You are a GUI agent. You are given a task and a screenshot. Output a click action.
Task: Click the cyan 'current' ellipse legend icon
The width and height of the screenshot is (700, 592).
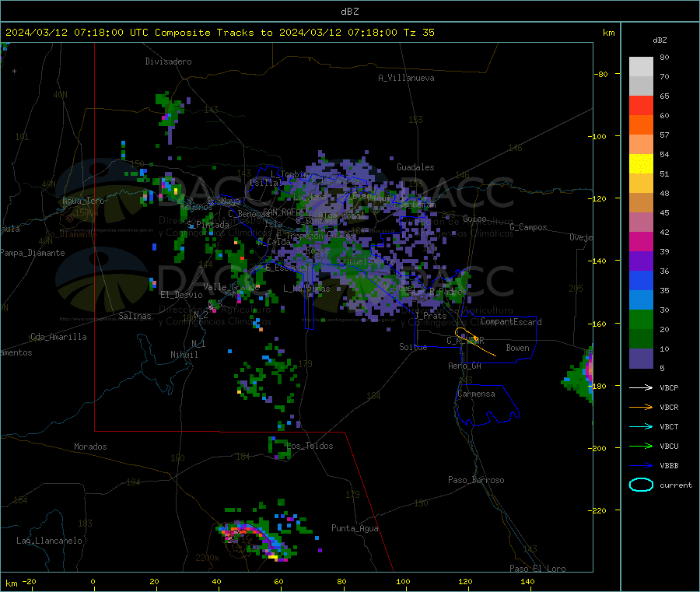(x=641, y=485)
